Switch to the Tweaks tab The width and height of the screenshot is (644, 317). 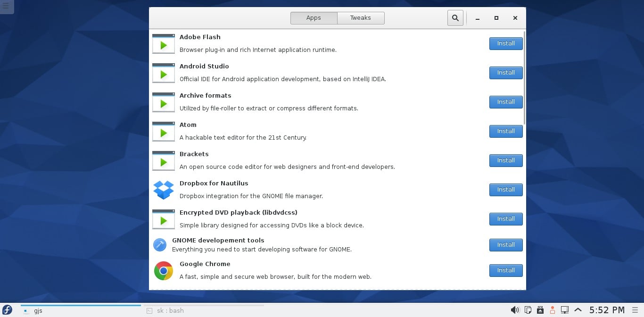click(361, 18)
